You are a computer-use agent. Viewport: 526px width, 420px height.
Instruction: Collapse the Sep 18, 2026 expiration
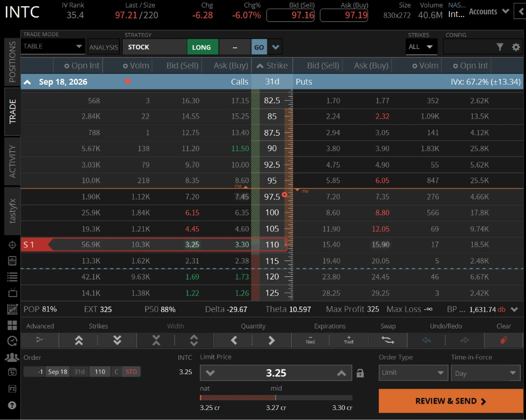coord(27,82)
